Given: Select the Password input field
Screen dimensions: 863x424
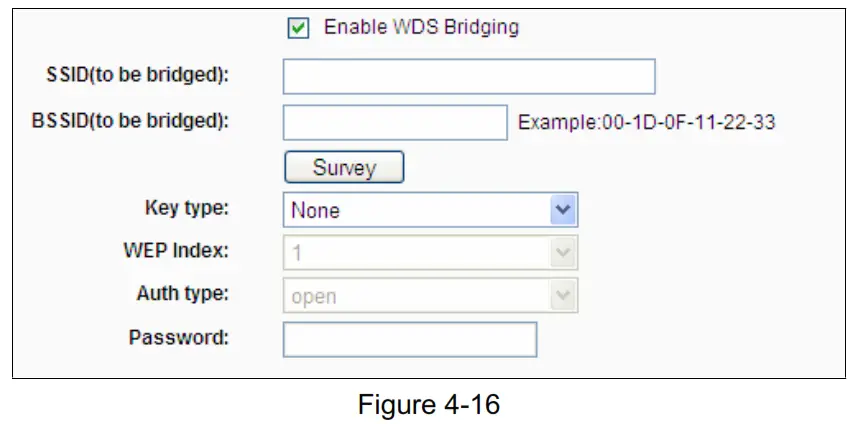Looking at the screenshot, I should click(410, 339).
